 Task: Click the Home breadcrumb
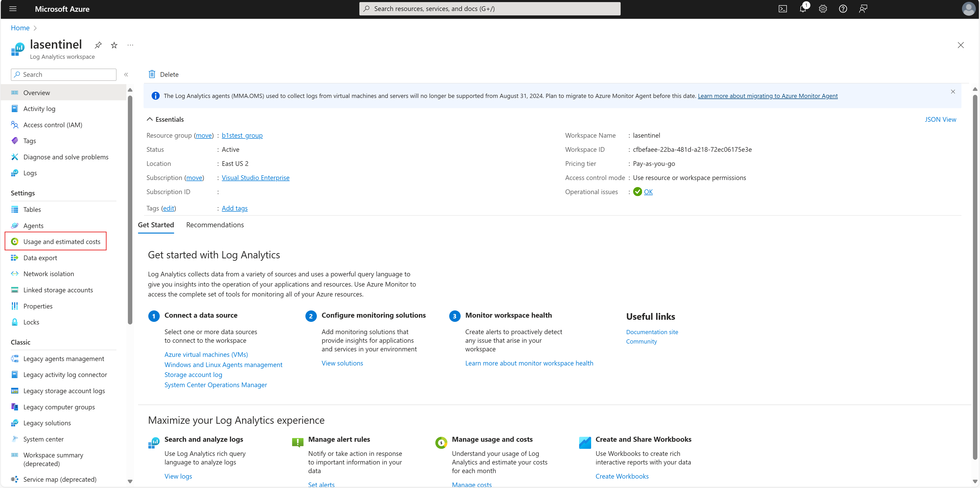[x=20, y=28]
